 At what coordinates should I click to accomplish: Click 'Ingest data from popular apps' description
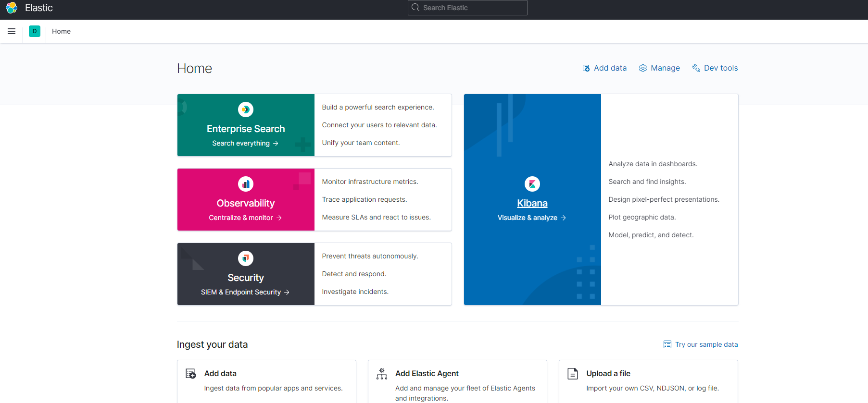(273, 388)
